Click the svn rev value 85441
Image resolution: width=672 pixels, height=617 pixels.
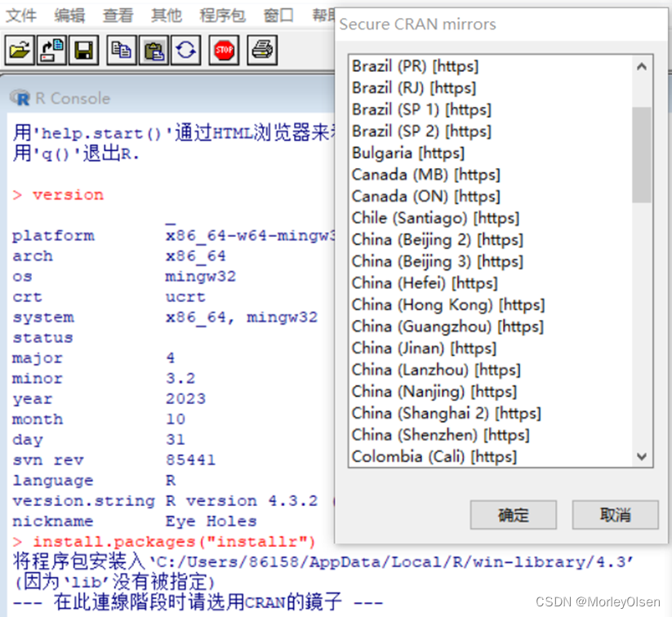pos(190,460)
